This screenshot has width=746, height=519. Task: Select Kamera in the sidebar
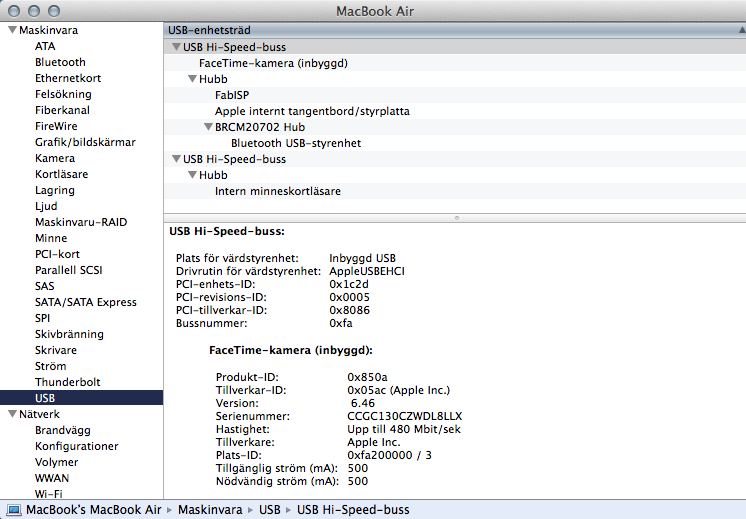(x=55, y=158)
